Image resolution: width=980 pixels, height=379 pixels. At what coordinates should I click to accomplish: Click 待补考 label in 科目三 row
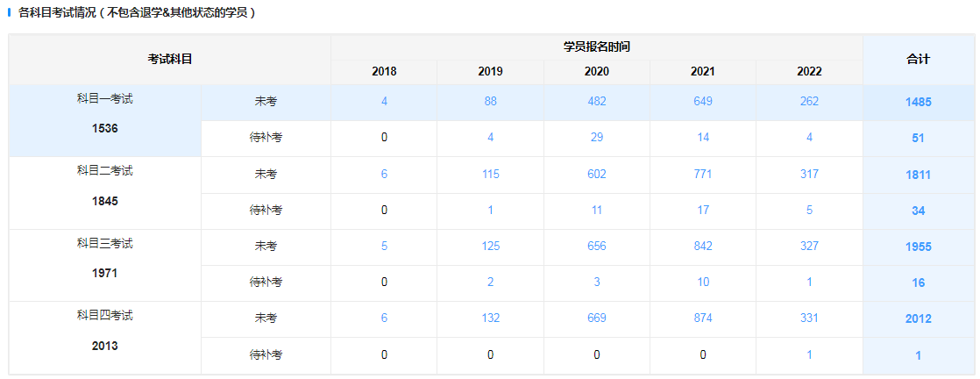pyautogui.click(x=266, y=282)
